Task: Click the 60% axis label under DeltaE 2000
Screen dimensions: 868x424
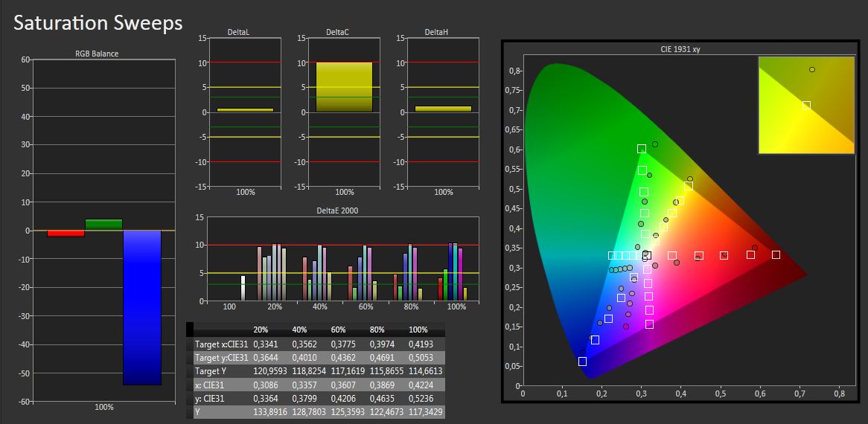Action: click(x=366, y=306)
